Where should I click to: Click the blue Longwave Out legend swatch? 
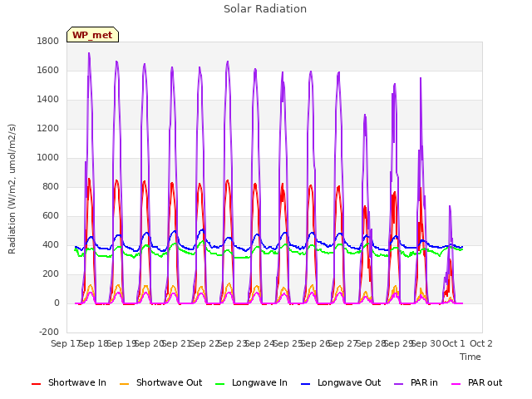point(305,384)
